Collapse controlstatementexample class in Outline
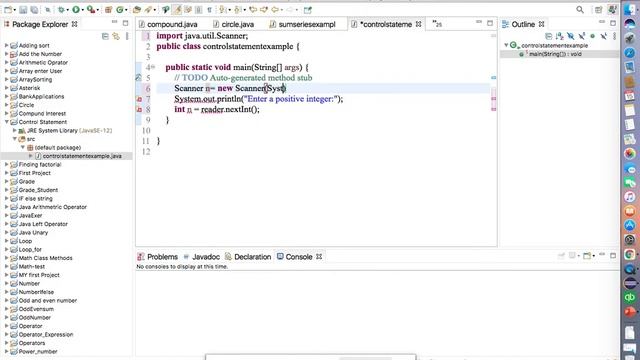This screenshot has width=640, height=360. click(506, 45)
